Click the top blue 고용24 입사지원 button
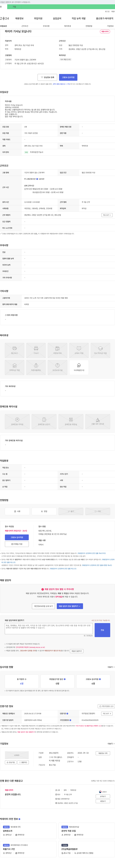115x868 pixels. point(68,77)
